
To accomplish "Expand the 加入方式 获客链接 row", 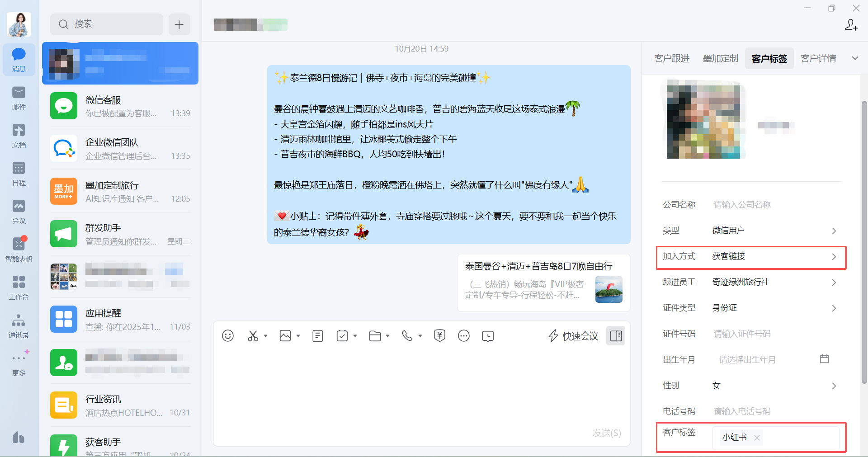I will 751,257.
